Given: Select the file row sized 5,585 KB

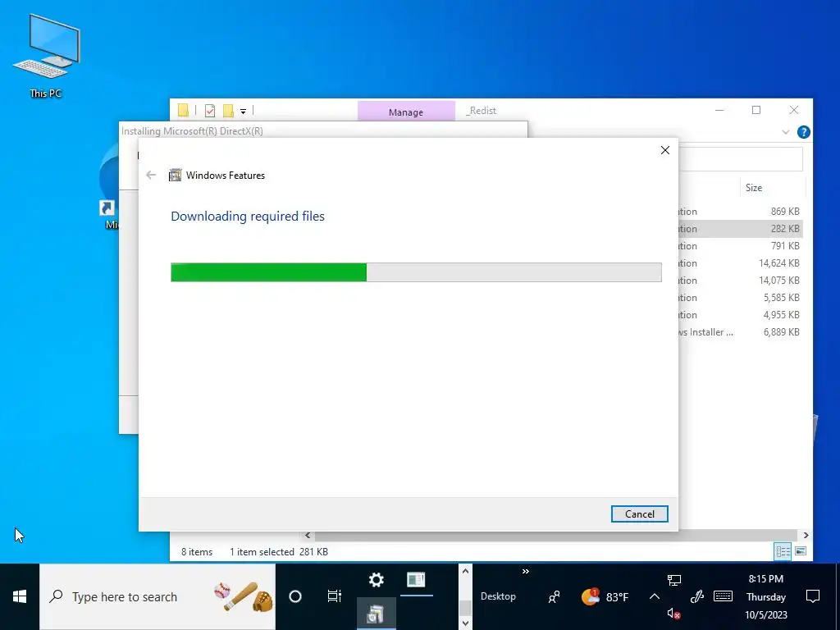Looking at the screenshot, I should 741,297.
